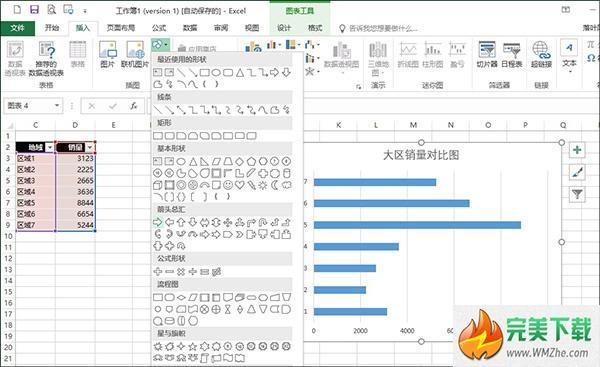Insert a 切片器 slicer
600x367 pixels.
pyautogui.click(x=487, y=54)
